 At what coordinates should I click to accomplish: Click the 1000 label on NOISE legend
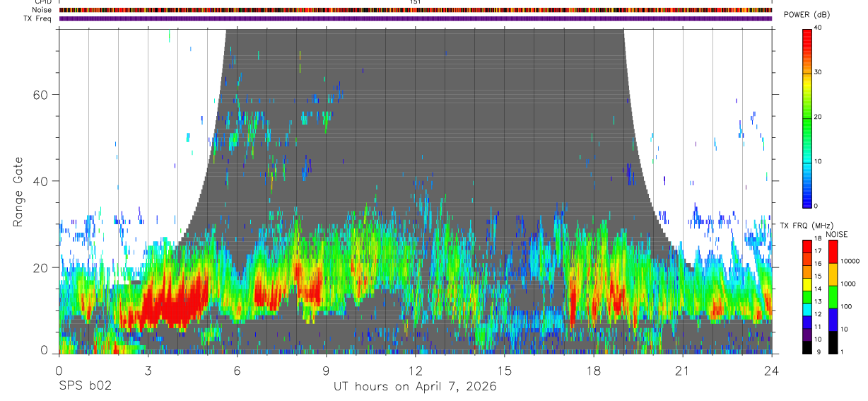tap(848, 284)
